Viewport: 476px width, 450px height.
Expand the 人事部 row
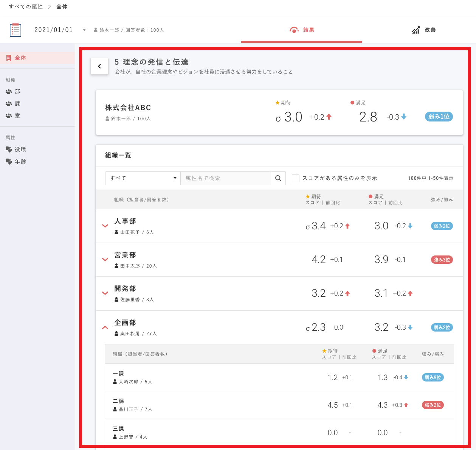click(x=105, y=226)
